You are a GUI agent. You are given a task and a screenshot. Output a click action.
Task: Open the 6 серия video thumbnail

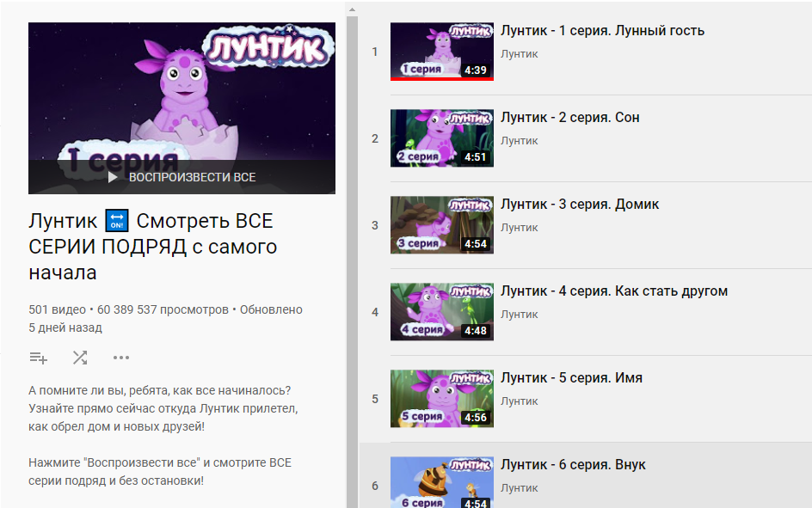(x=442, y=482)
